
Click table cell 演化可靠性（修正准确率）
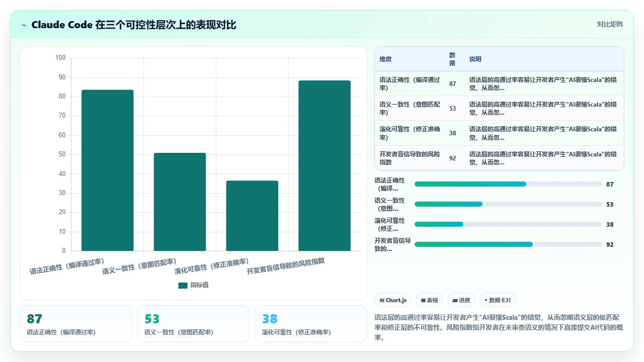410,133
